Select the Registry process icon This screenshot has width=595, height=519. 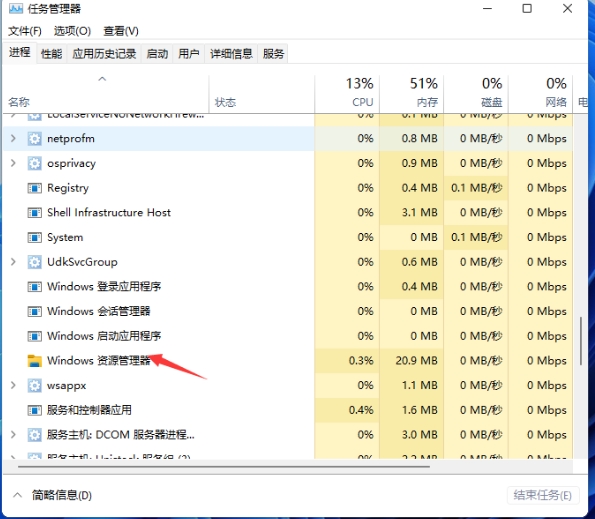35,188
